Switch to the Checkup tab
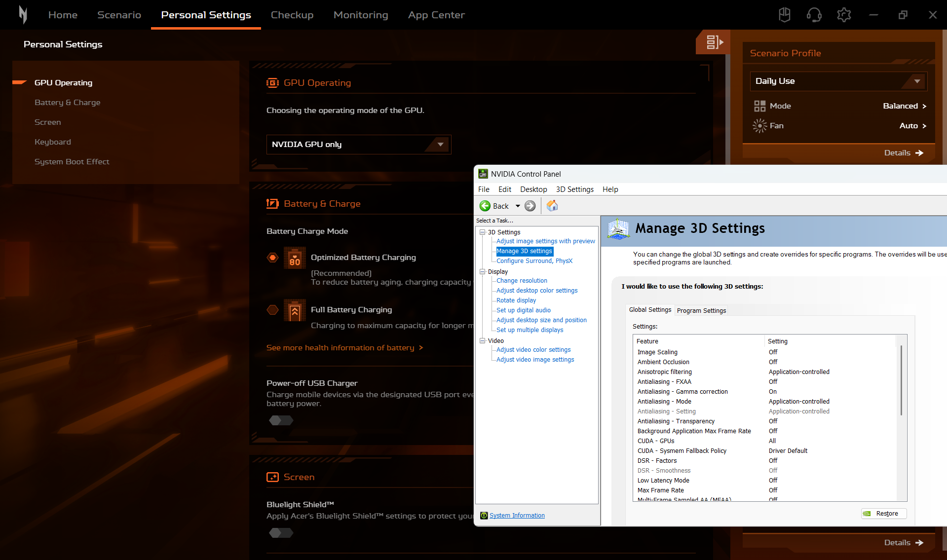The height and width of the screenshot is (560, 947). pyautogui.click(x=292, y=15)
